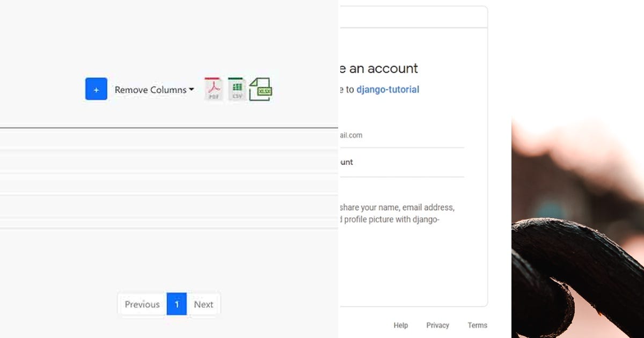Viewport: 644px width, 338px height.
Task: Click the Next pagination button
Action: click(204, 304)
